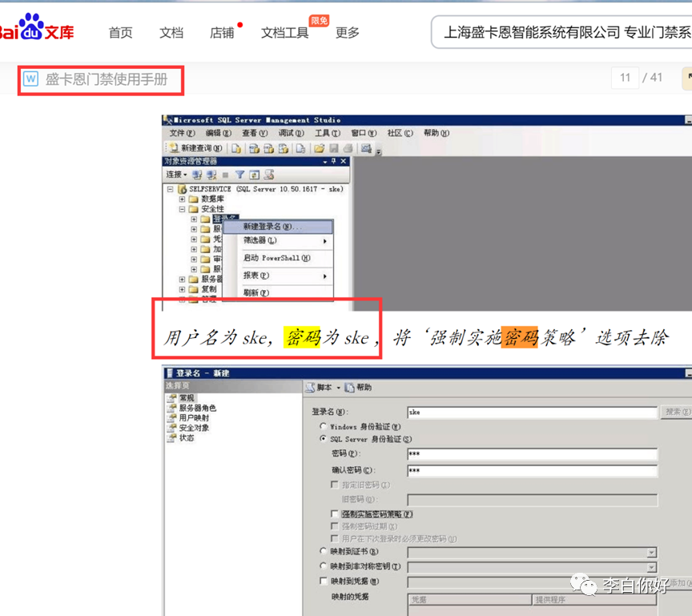Click the 脚本 script icon in dialog toolbar
The width and height of the screenshot is (692, 616).
pos(310,388)
